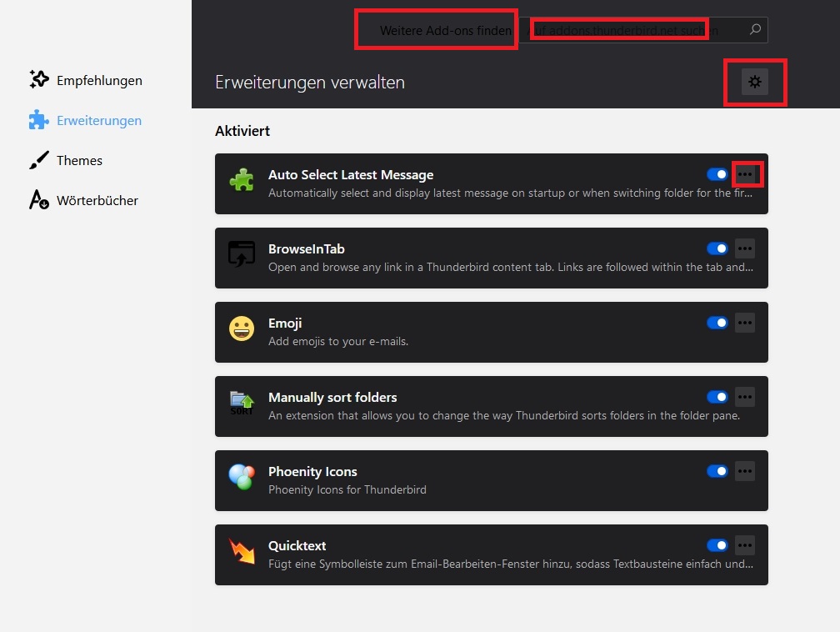This screenshot has width=840, height=632.
Task: Click the search magnifier icon
Action: [755, 29]
